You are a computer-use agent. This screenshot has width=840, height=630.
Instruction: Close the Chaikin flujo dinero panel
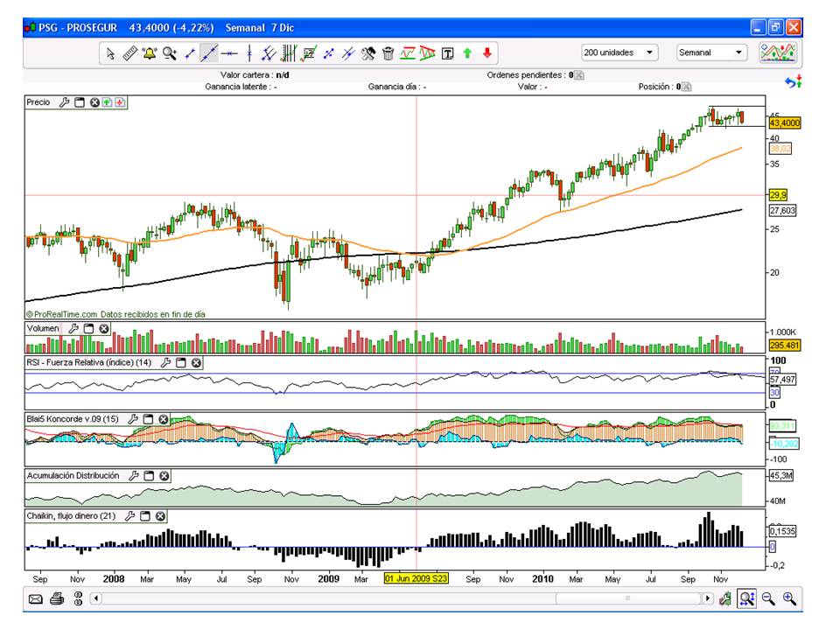click(160, 516)
